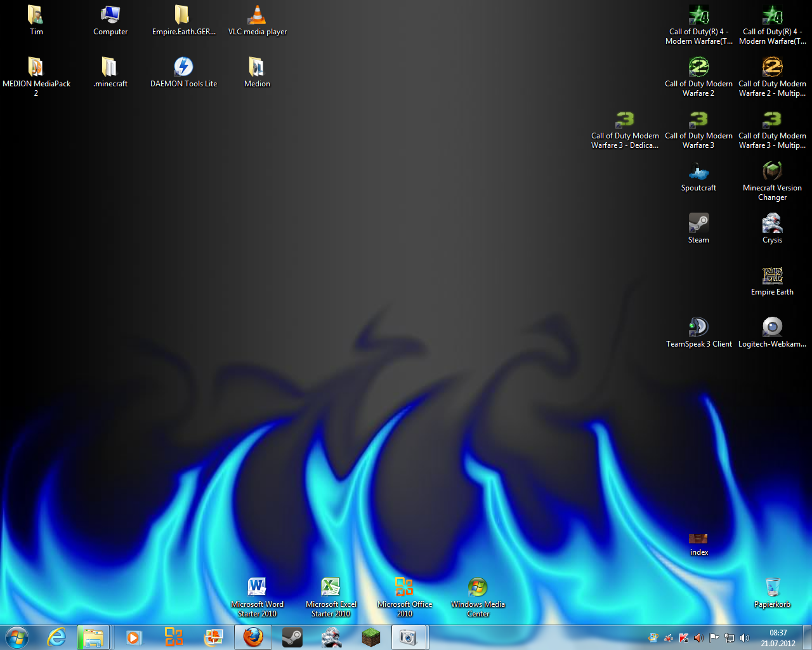Screen dimensions: 812x650
Task: Open Kaspersky from the system tray
Action: (x=684, y=638)
